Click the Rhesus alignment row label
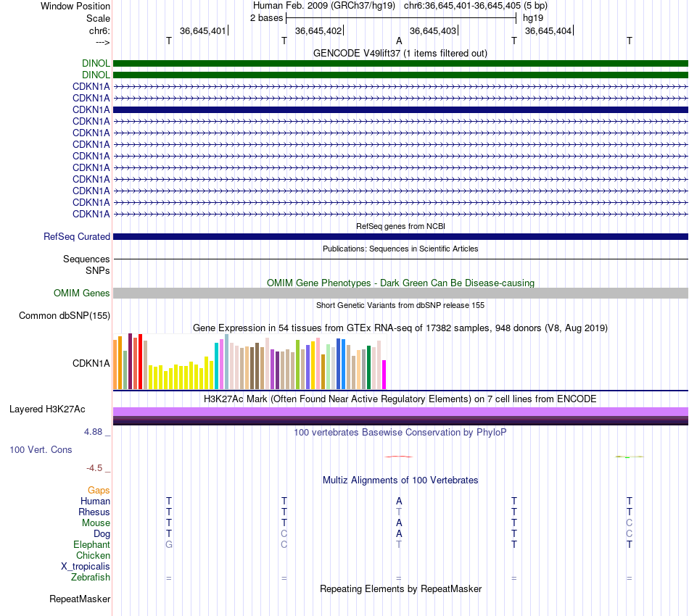The height and width of the screenshot is (616, 689). point(94,512)
